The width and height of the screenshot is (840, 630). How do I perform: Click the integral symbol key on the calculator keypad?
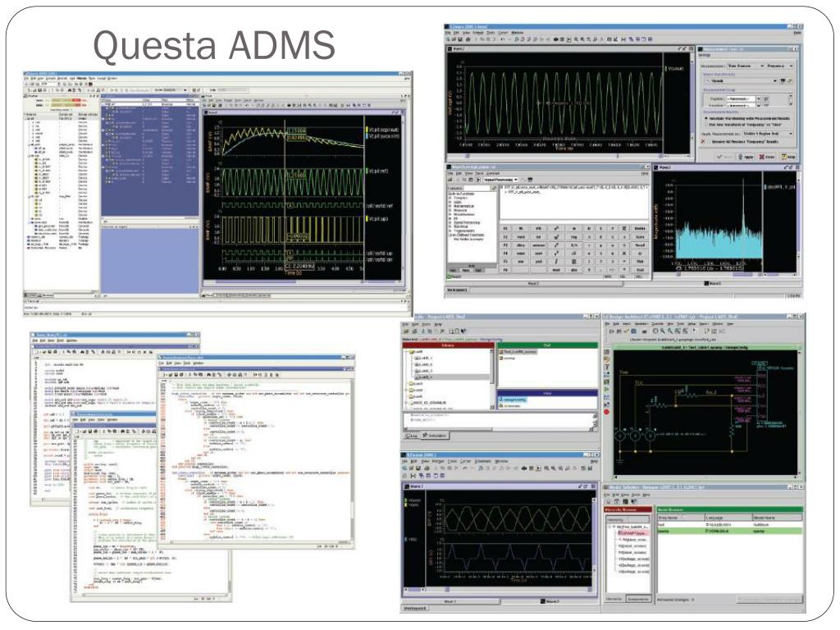(556, 262)
